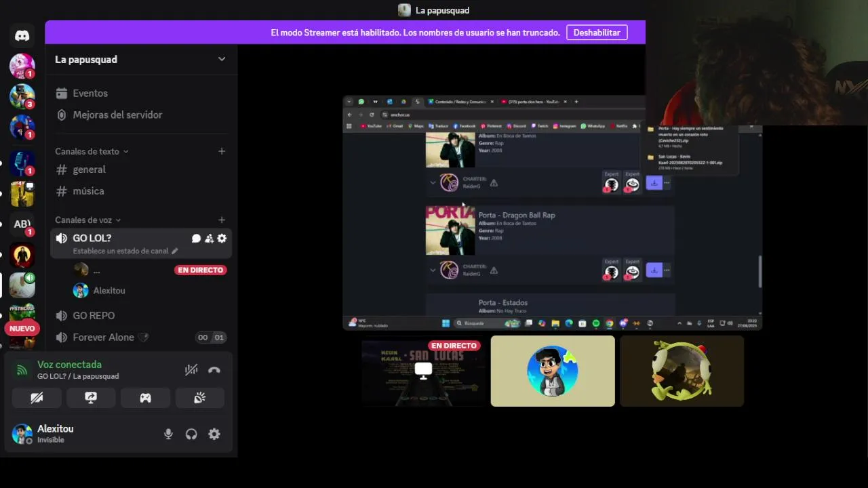Invite people to GO LOL? voice channel
The height and width of the screenshot is (488, 868).
209,239
